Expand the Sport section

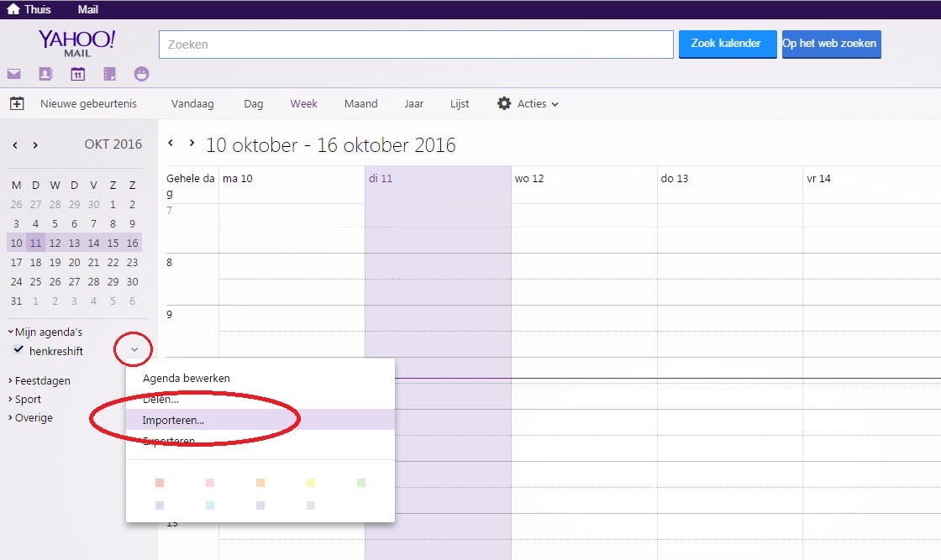point(24,400)
